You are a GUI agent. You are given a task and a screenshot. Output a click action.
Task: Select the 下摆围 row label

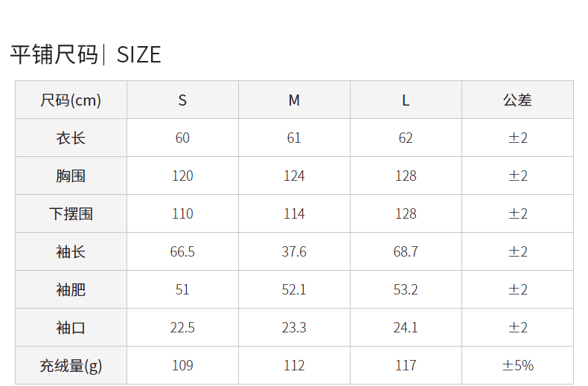[71, 213]
